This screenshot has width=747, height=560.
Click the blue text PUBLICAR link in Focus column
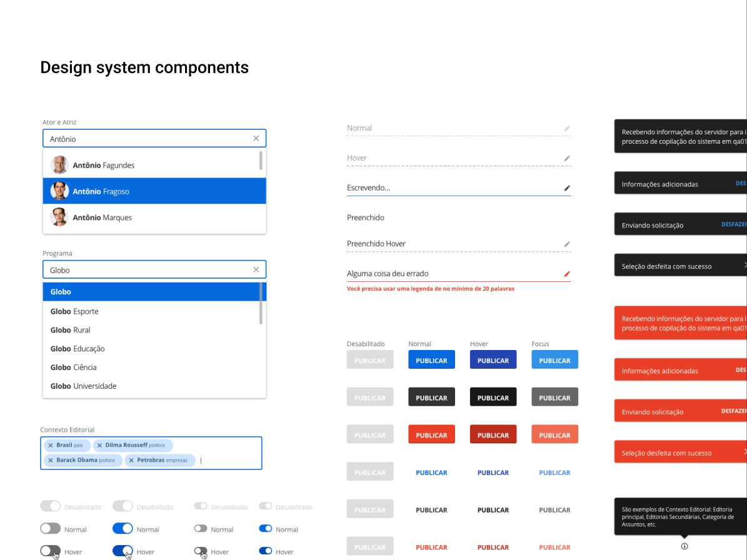tap(554, 472)
